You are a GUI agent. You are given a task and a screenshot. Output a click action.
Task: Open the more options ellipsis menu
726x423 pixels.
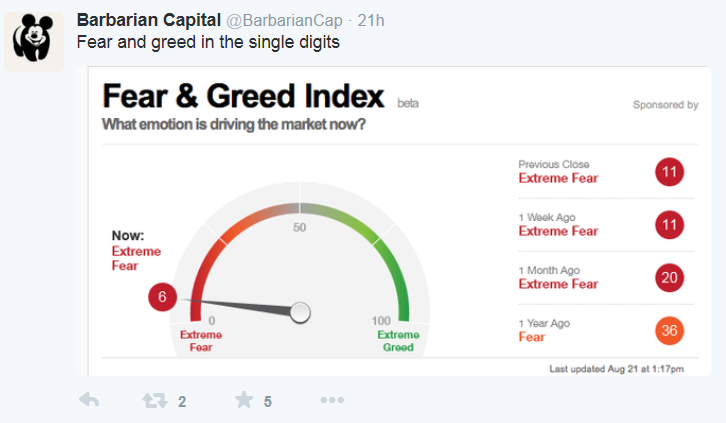pos(332,401)
